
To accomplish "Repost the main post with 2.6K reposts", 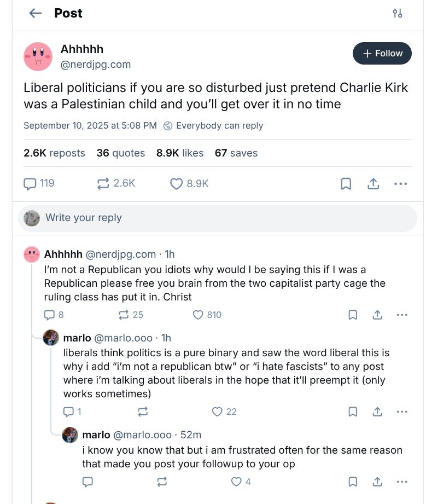I will click(103, 183).
